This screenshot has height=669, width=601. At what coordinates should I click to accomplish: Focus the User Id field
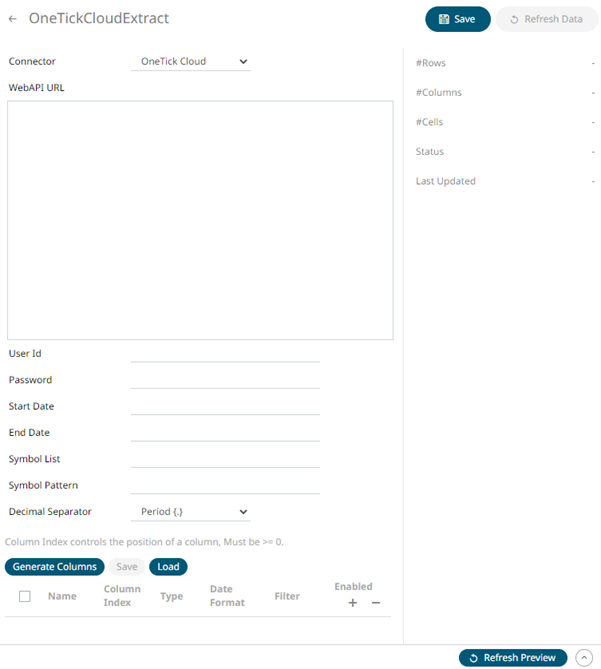(x=225, y=354)
